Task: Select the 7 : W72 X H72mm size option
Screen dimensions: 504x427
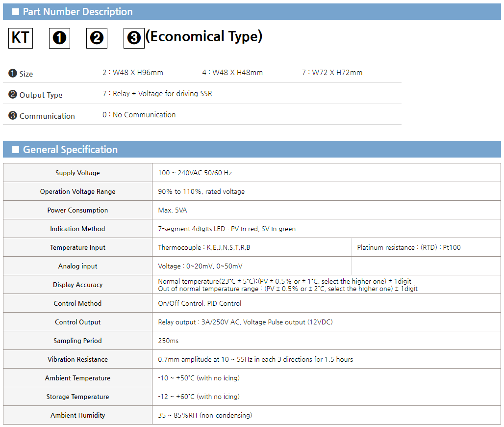Action: tap(332, 73)
